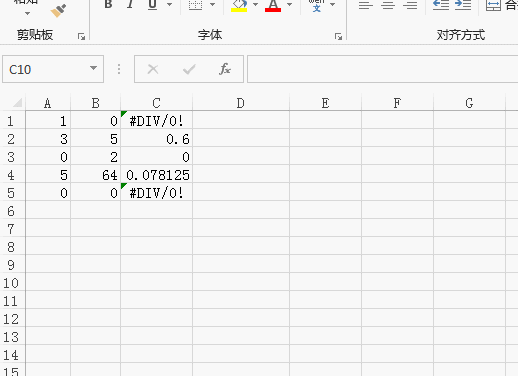Screen dimensions: 518x376
Task: Select the Format Painter brush icon
Action: [58, 11]
